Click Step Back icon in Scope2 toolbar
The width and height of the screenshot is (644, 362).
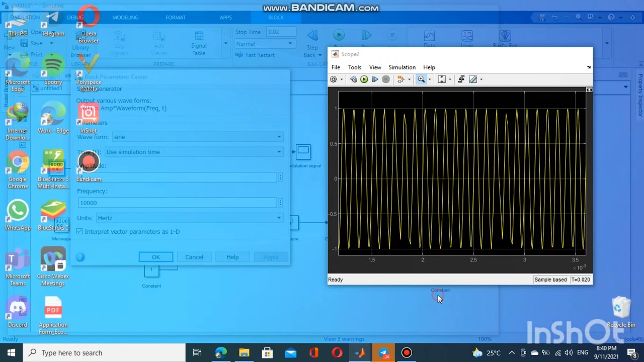coord(353,79)
